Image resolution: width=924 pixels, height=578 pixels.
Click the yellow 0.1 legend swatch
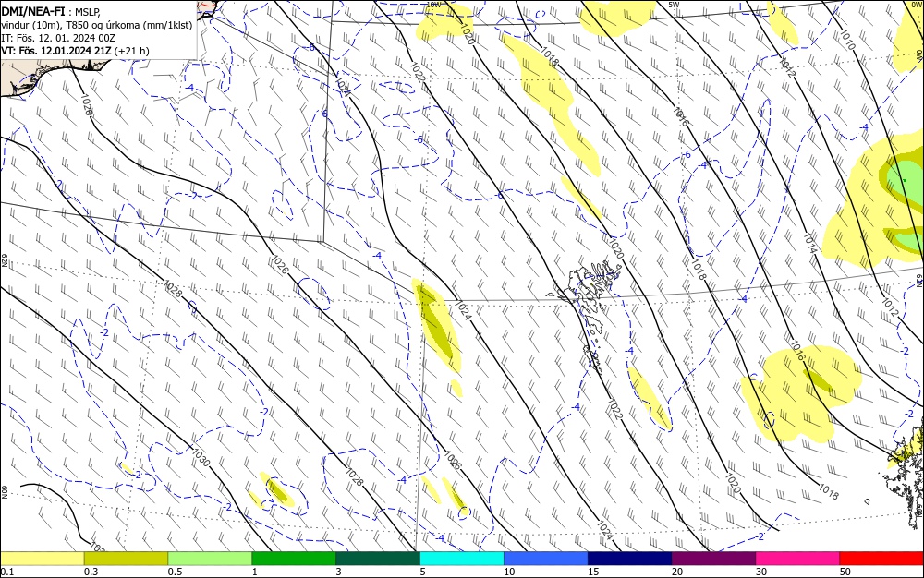click(43, 559)
